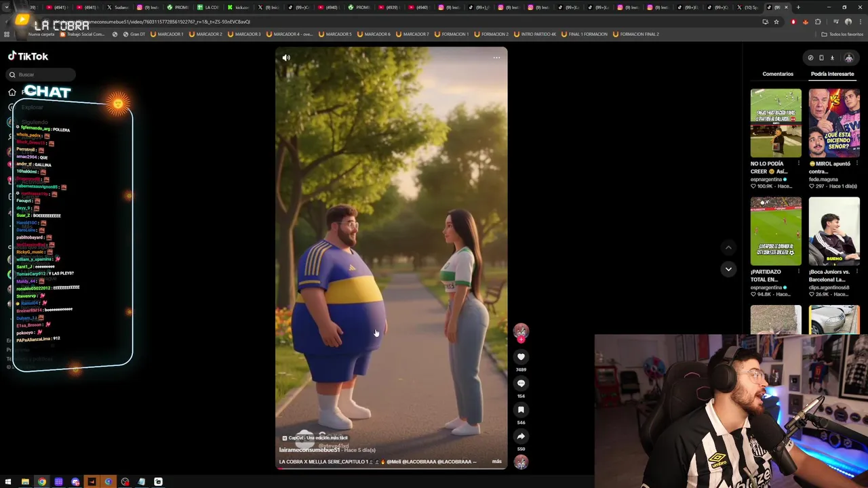Go to the previous video with up arrow

[728, 247]
